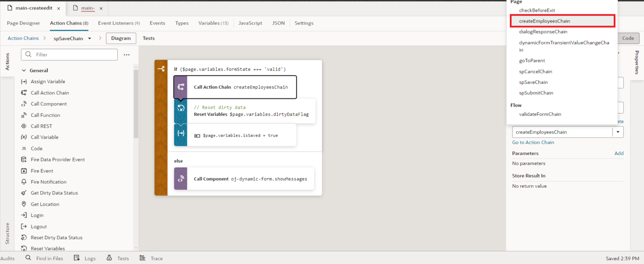Click the Filter field in the Actions panel
The width and height of the screenshot is (644, 264).
click(x=69, y=54)
